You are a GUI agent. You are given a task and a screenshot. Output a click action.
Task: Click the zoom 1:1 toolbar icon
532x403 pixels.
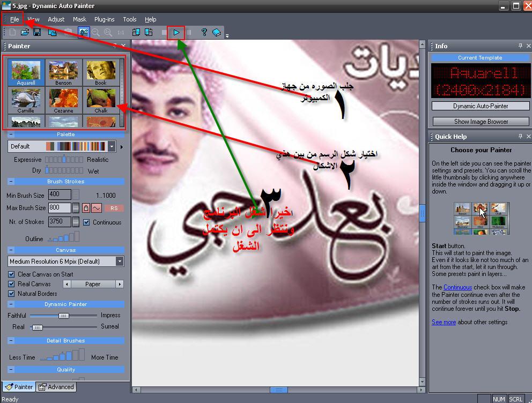pyautogui.click(x=121, y=33)
